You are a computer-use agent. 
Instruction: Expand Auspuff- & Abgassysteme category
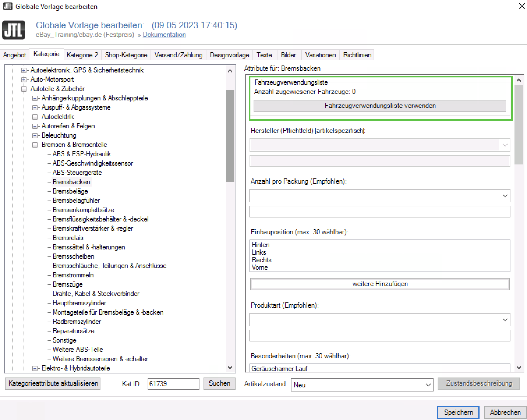click(35, 108)
